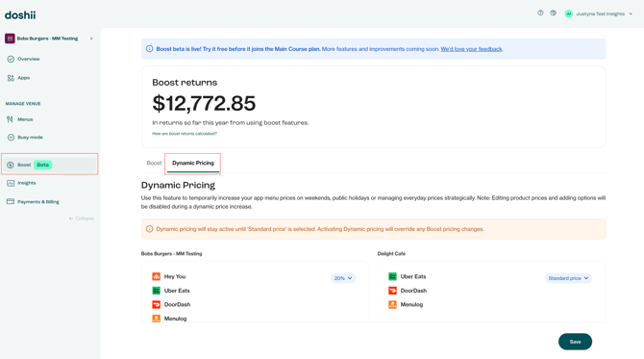This screenshot has width=644, height=359.
Task: Click the Beta badge next to Boost
Action: click(42, 165)
